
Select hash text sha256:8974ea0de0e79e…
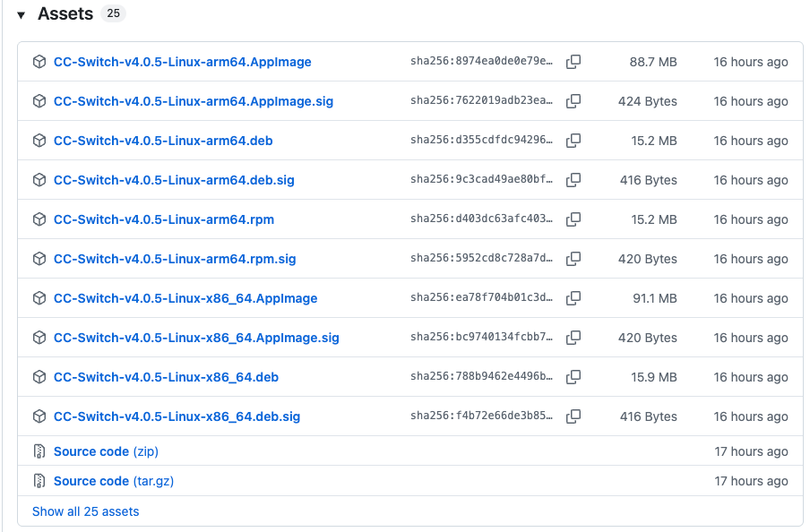pyautogui.click(x=481, y=61)
